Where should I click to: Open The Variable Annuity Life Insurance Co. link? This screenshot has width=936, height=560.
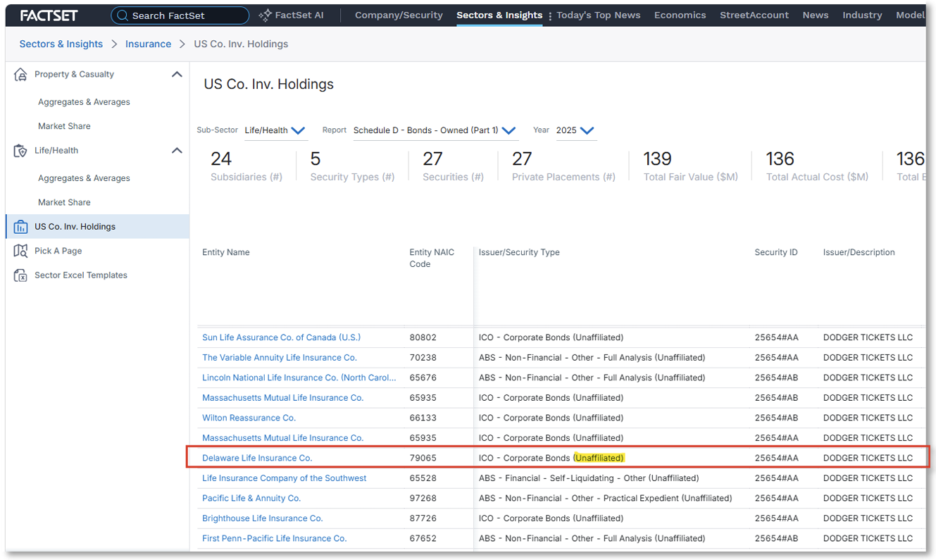pyautogui.click(x=280, y=358)
